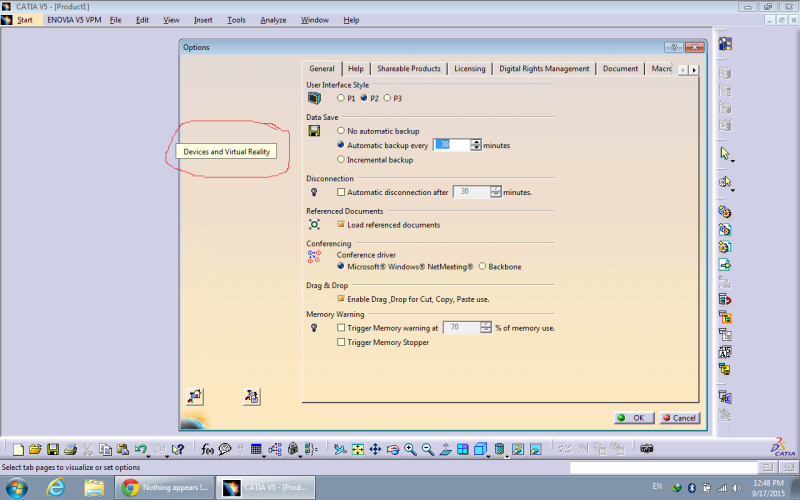Click the OK button
800x500 pixels.
[x=633, y=418]
